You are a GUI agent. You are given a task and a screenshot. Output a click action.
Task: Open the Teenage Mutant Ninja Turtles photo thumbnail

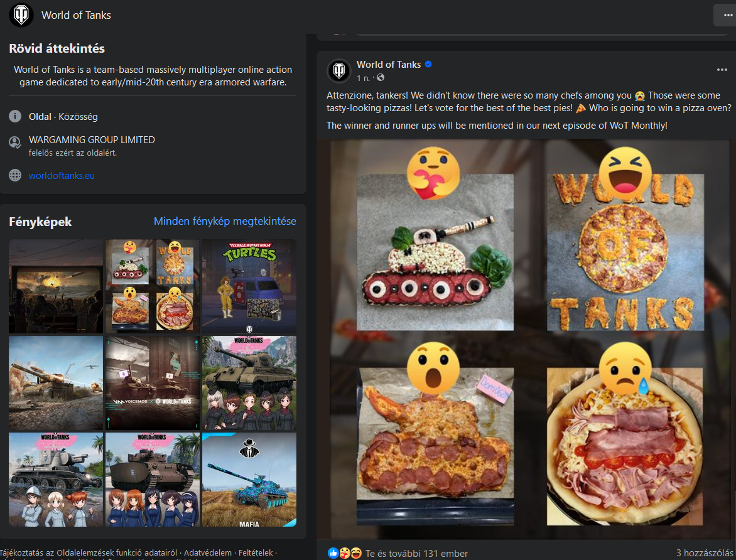point(249,286)
